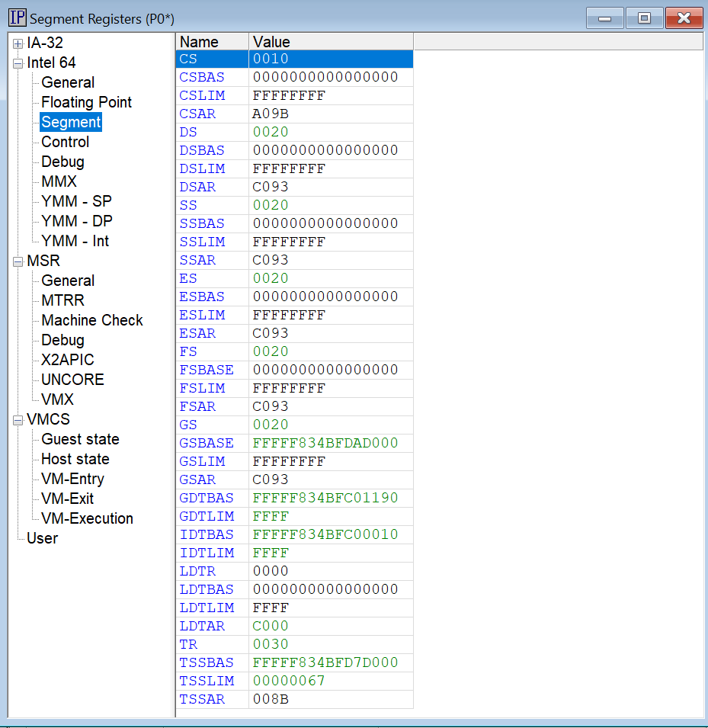Viewport: 708px width, 728px height.
Task: Select MMX registers
Action: 59,181
